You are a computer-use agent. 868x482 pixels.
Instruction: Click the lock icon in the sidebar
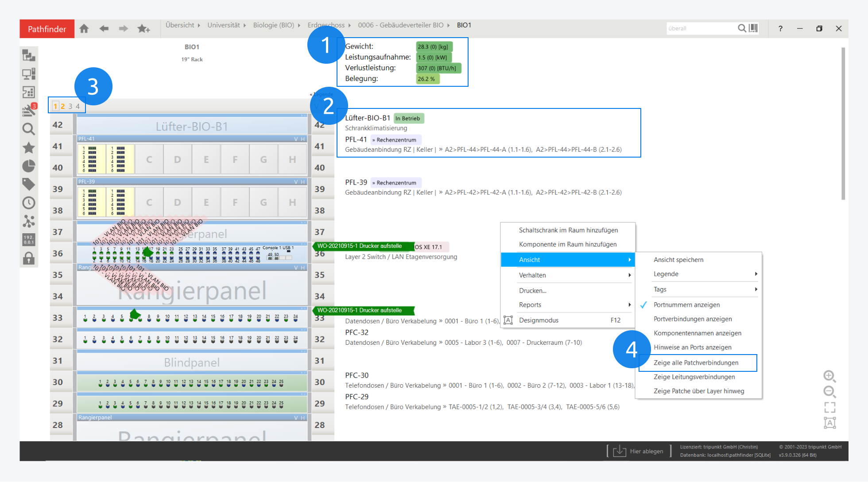pos(29,258)
